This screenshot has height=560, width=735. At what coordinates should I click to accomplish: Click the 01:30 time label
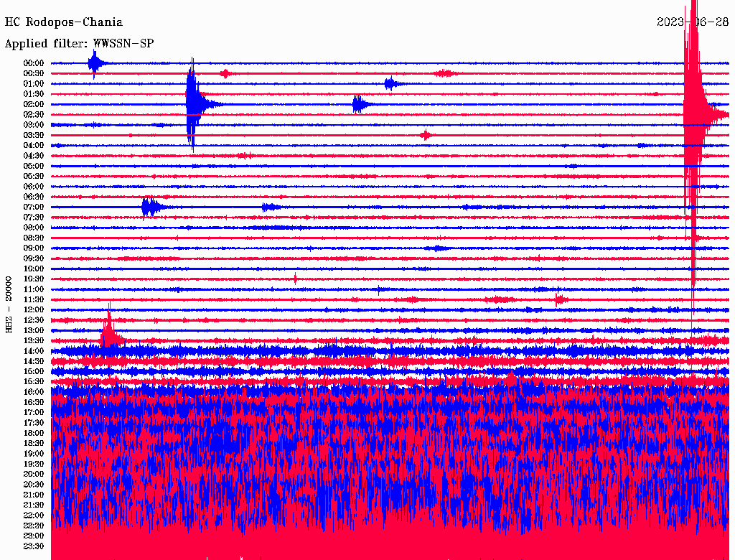click(x=34, y=94)
